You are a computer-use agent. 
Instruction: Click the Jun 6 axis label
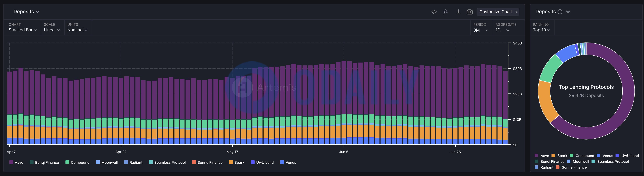coord(344,152)
